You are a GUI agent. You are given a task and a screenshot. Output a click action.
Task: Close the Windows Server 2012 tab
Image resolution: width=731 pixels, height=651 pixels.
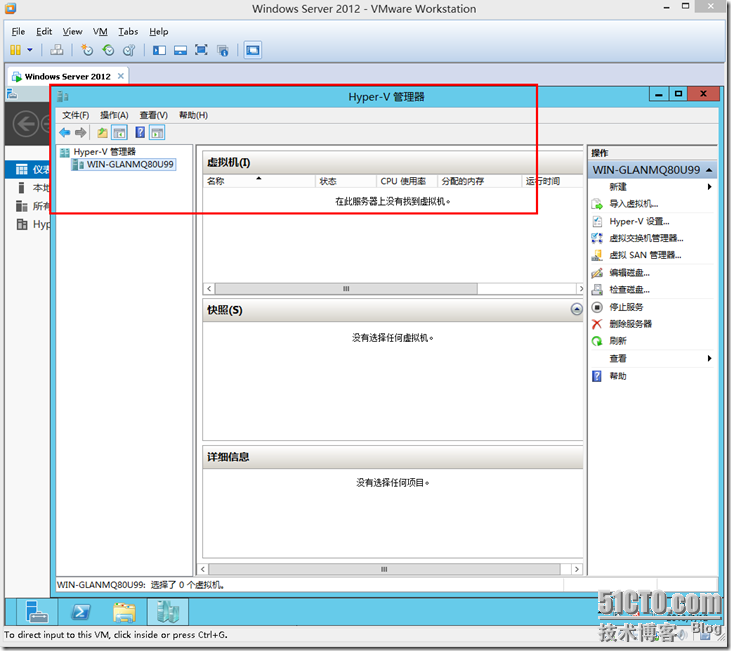coord(121,76)
